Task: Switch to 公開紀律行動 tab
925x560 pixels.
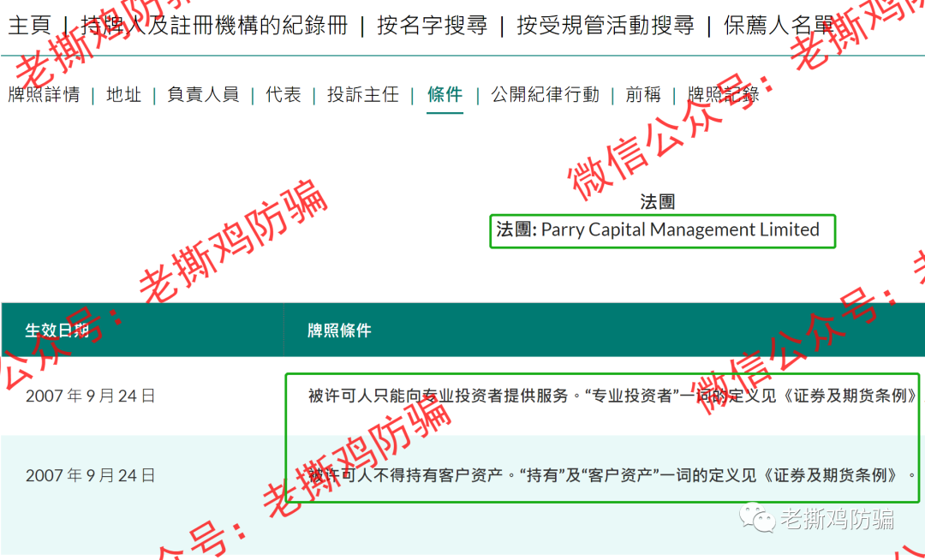Action: click(545, 95)
